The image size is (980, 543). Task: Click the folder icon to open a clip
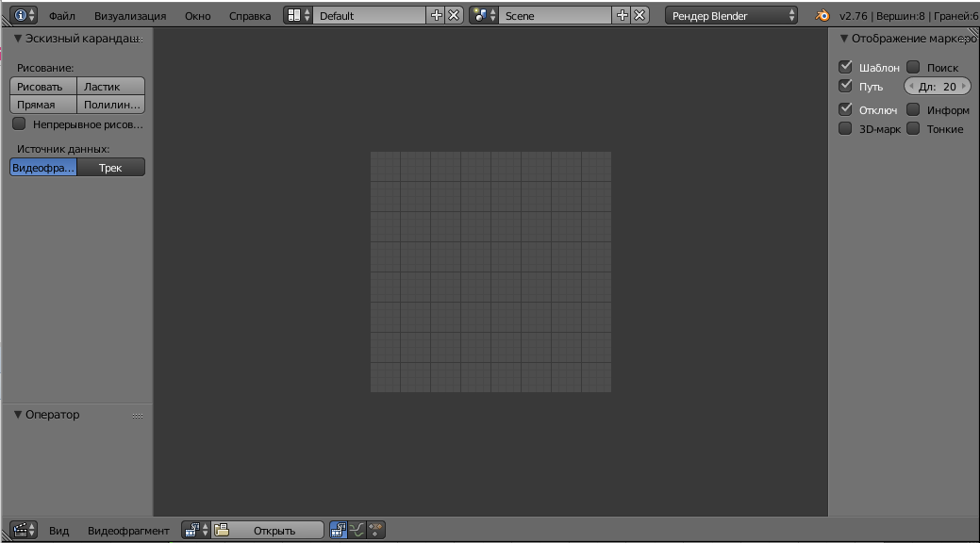[222, 530]
